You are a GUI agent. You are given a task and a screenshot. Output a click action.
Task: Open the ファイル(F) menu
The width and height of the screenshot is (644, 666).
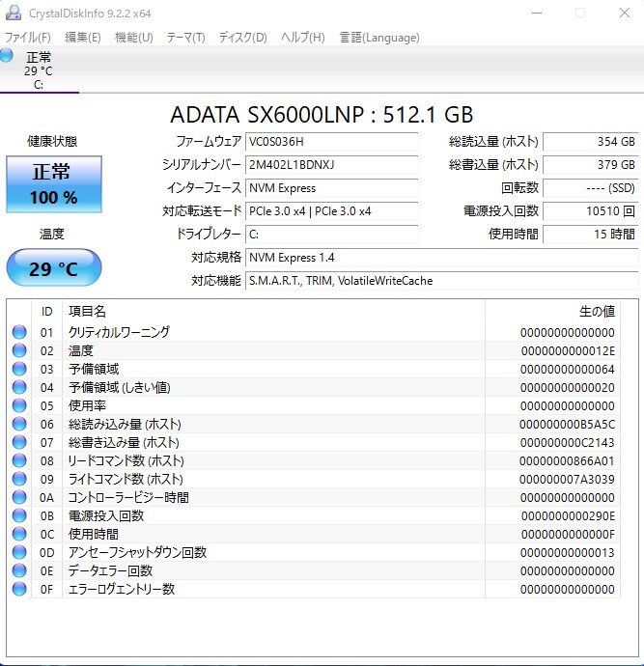point(28,38)
